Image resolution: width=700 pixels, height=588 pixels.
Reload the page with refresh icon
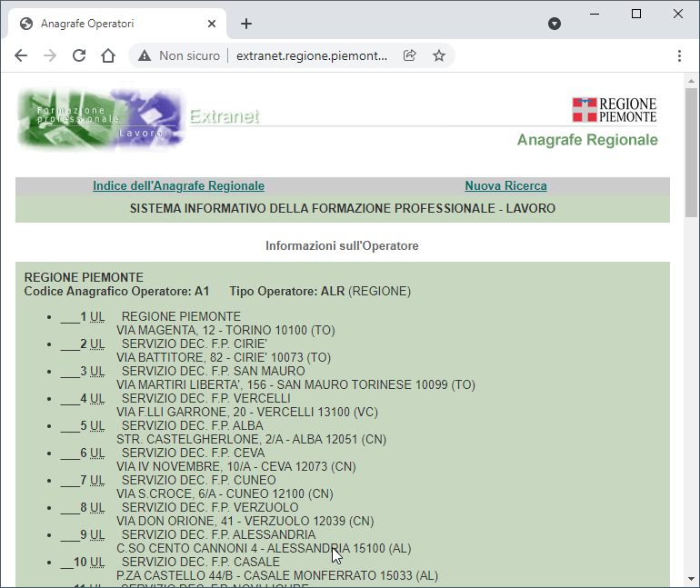(79, 55)
